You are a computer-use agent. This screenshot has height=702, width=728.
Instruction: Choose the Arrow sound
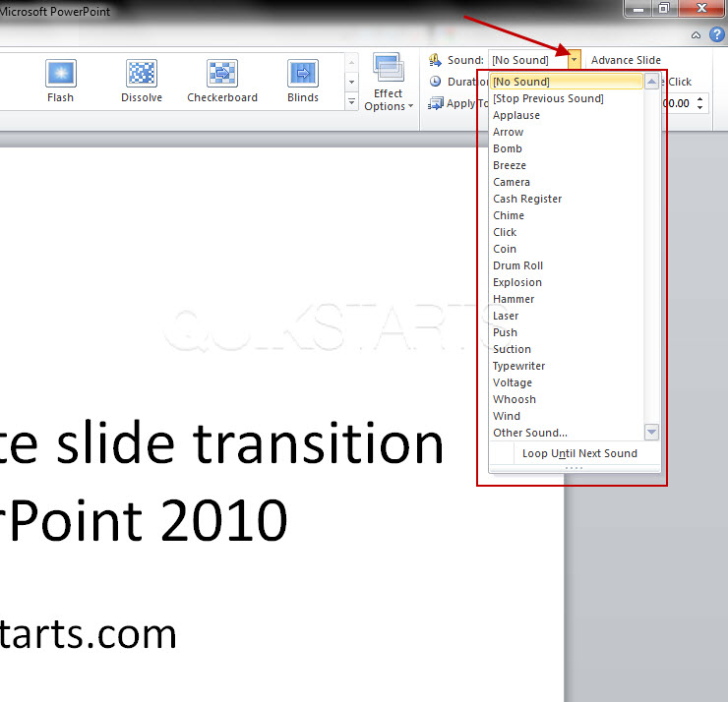click(567, 132)
